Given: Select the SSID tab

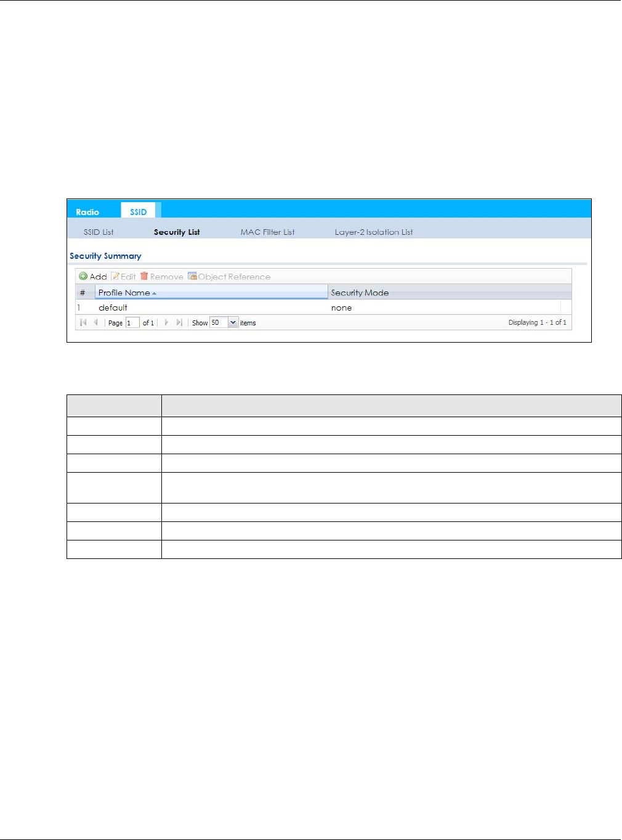Looking at the screenshot, I should point(139,211).
